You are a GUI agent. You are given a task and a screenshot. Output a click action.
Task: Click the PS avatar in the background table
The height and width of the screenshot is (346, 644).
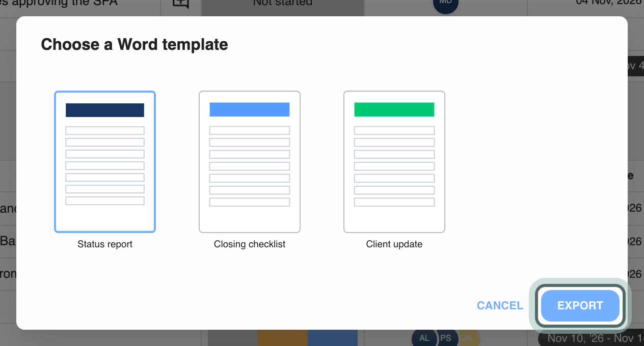[446, 338]
